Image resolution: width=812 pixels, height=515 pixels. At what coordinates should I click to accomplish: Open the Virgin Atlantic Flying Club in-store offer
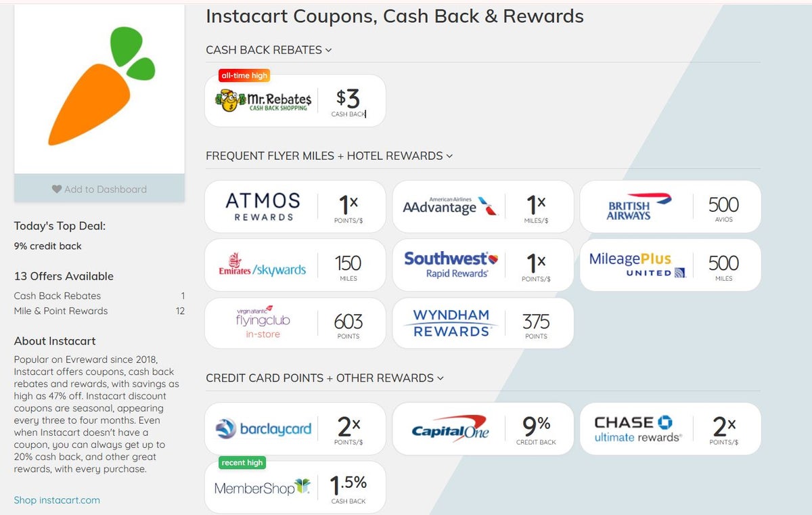pyautogui.click(x=295, y=323)
